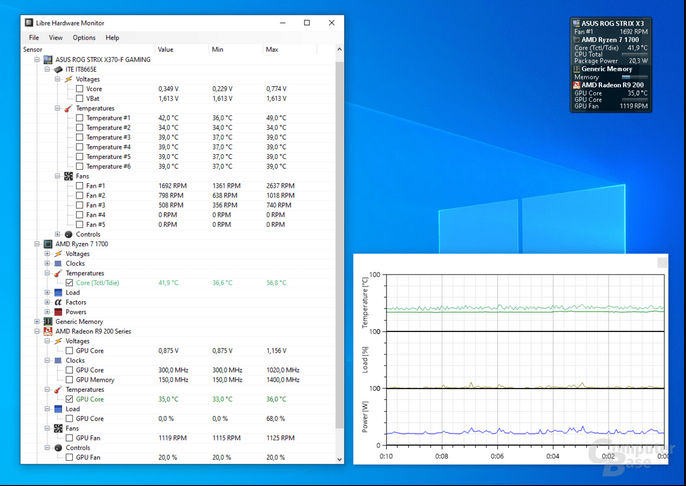Click the sensor tree vertical scrollbar thumb

(340, 245)
